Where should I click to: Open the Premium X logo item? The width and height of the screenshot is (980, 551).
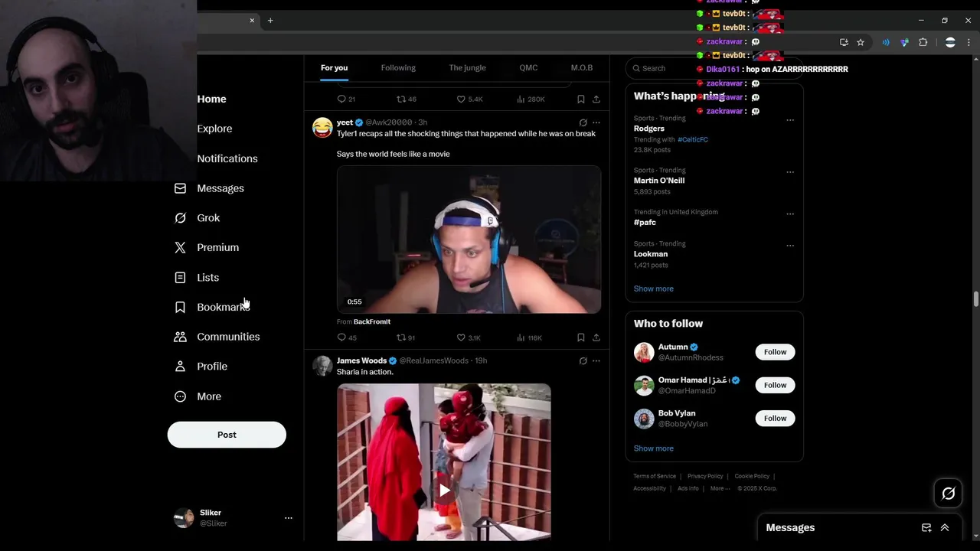pyautogui.click(x=180, y=248)
